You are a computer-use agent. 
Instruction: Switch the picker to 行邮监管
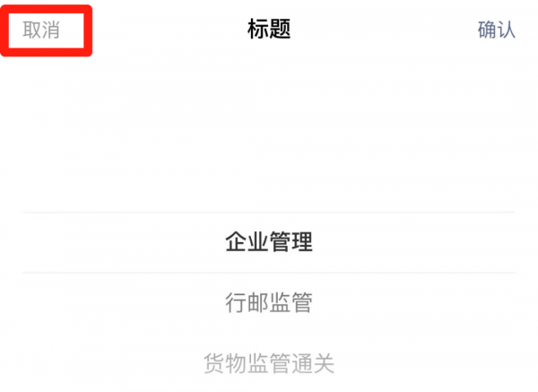(x=269, y=302)
